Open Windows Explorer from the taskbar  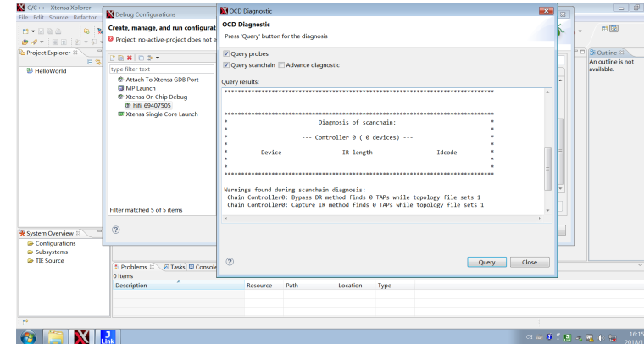coord(55,337)
